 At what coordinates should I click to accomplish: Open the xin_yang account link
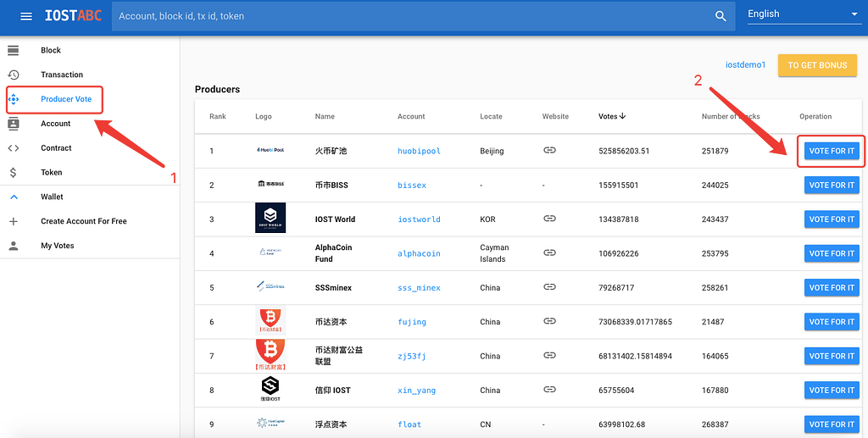(x=417, y=391)
